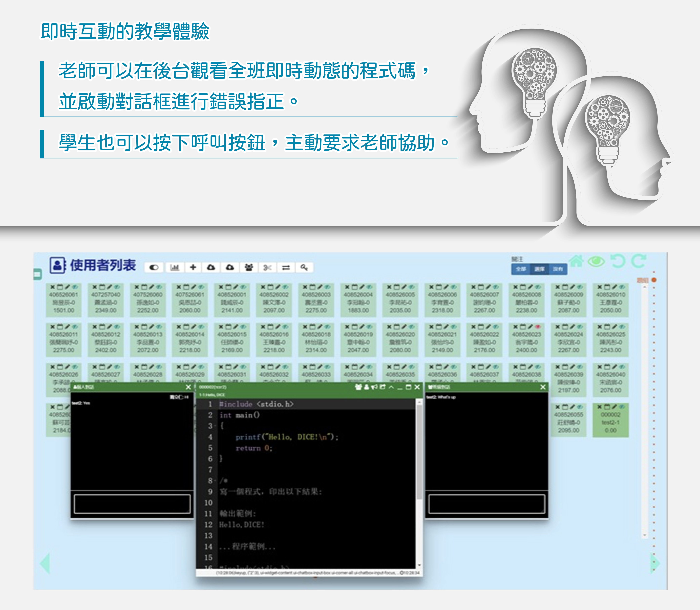700x610 pixels.
Task: Select the 沒有 filter tab
Action: 558,269
